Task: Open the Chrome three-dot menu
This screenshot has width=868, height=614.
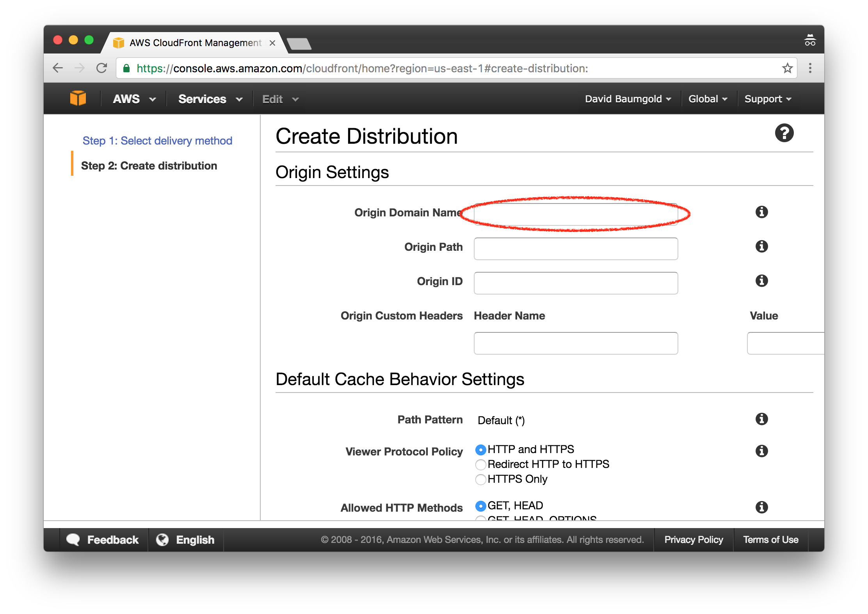Action: 810,68
